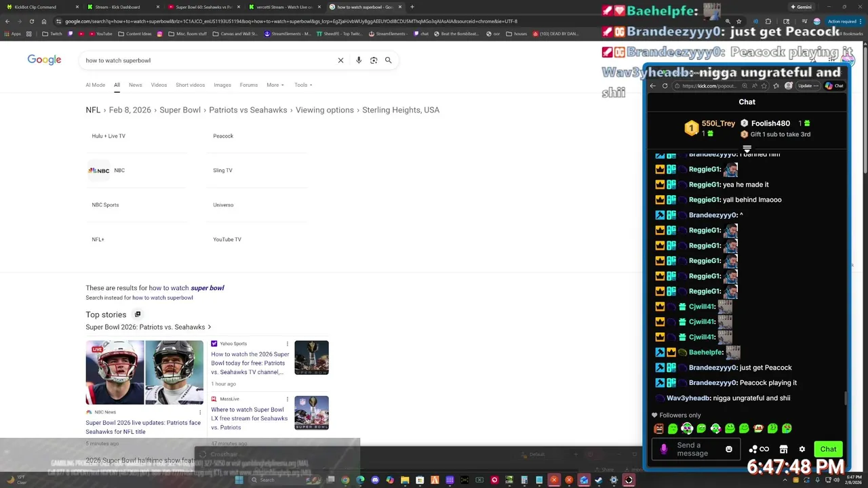
Task: Click the Patriots vs. Seahawks quarterbacks thumbnail
Action: tap(144, 372)
